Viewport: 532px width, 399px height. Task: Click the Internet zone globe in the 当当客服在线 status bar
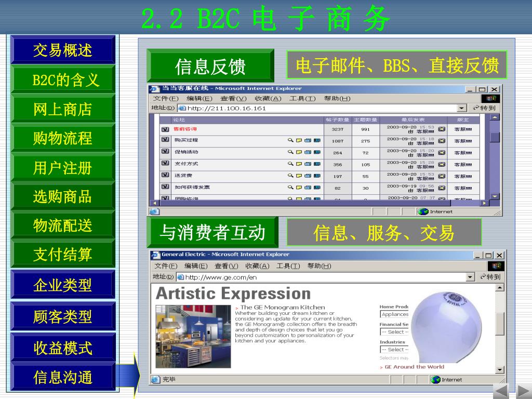pyautogui.click(x=423, y=212)
